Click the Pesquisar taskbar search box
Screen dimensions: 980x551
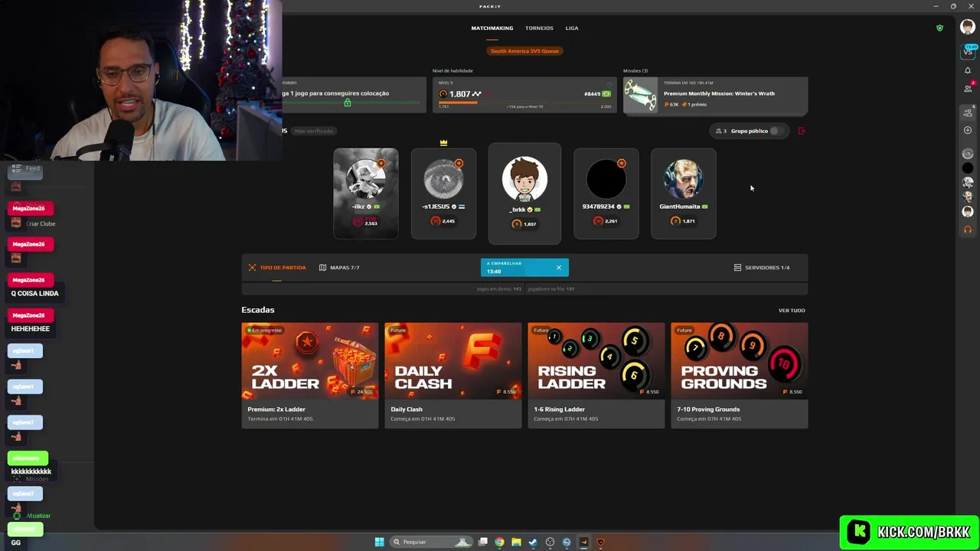pyautogui.click(x=432, y=542)
